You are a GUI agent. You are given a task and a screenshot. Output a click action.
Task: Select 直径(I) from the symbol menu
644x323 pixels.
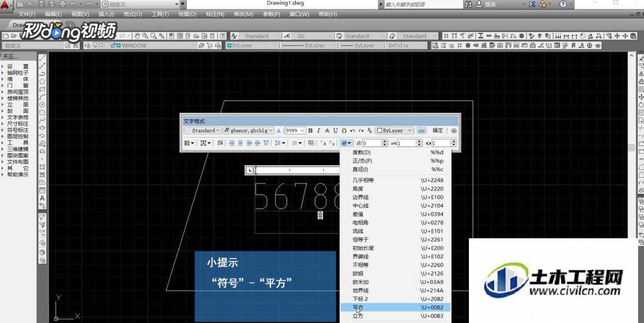click(396, 169)
